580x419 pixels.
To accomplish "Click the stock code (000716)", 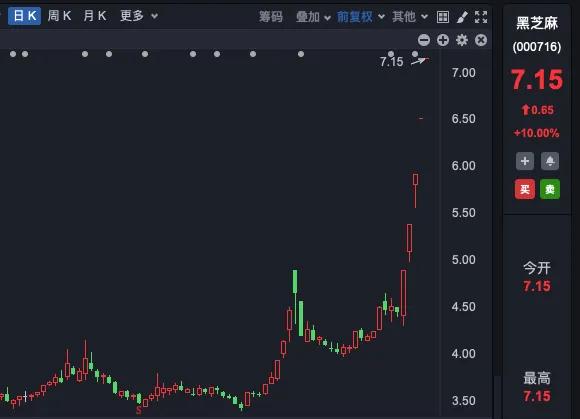I will (537, 47).
